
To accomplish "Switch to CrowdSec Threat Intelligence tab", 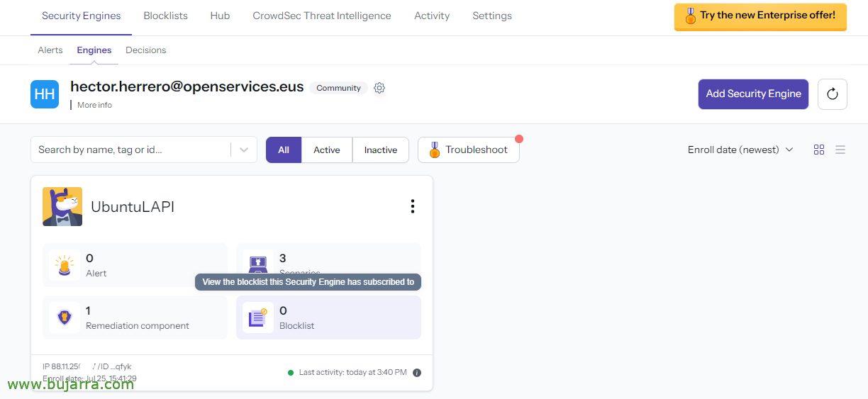I will pos(322,16).
